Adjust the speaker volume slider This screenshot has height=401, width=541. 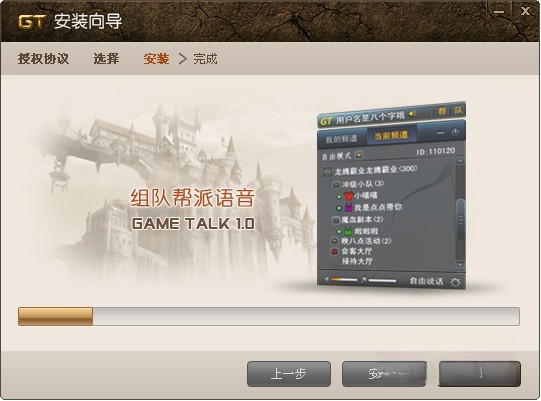[344, 280]
